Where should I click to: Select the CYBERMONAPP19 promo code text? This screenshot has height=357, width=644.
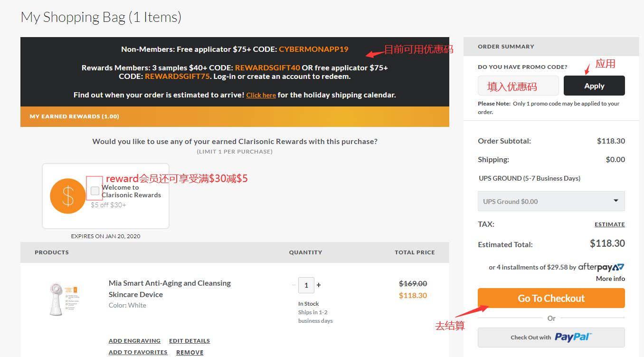pyautogui.click(x=313, y=49)
